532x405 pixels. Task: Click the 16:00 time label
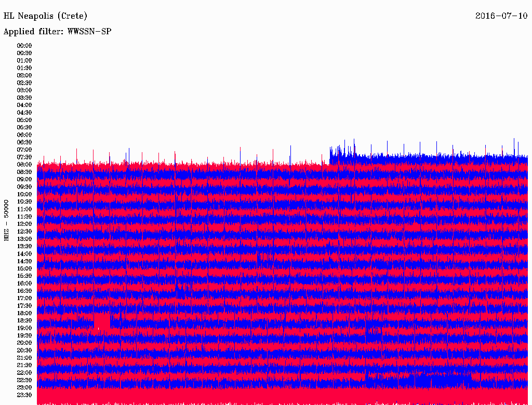coord(24,283)
